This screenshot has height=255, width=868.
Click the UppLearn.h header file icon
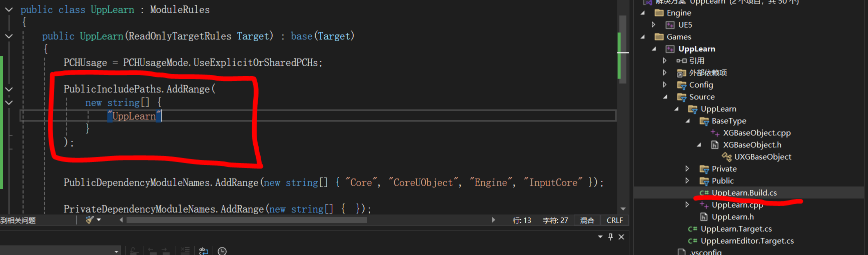pyautogui.click(x=704, y=217)
